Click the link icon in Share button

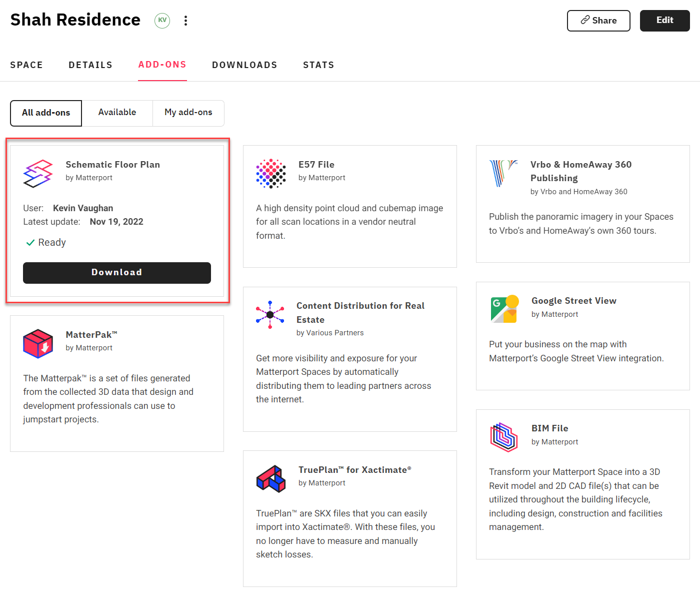(585, 20)
